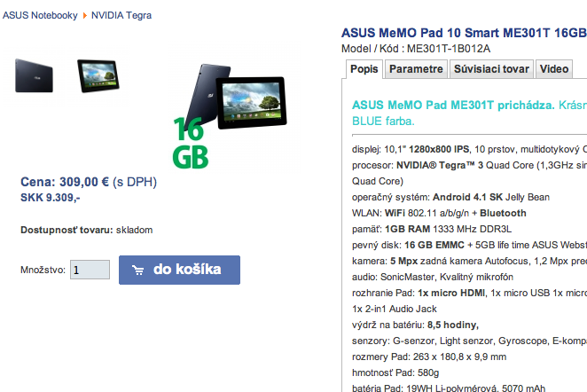Switch to the Parametre tab
This screenshot has height=392, width=587.
pos(416,69)
